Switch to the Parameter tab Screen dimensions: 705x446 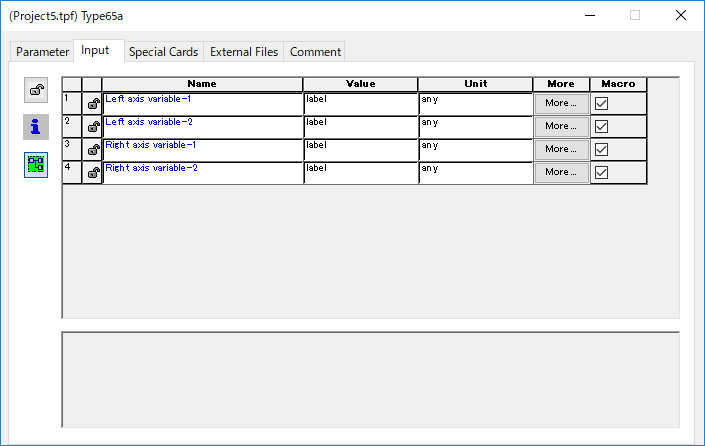[43, 52]
